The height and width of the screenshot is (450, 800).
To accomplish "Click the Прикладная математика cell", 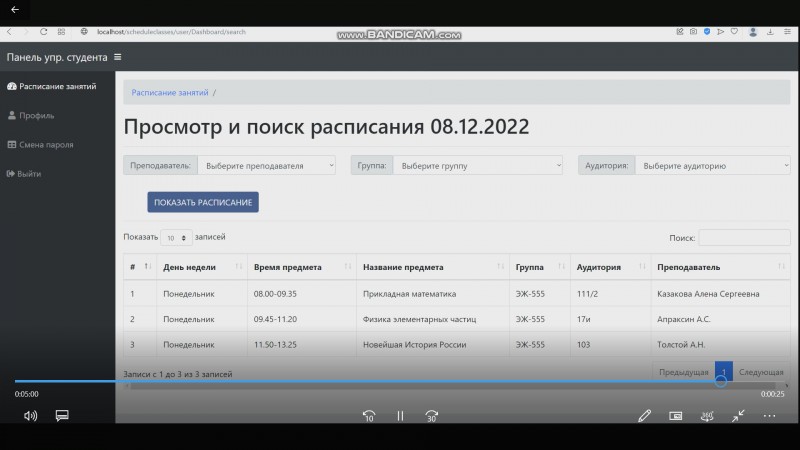I will pyautogui.click(x=433, y=293).
